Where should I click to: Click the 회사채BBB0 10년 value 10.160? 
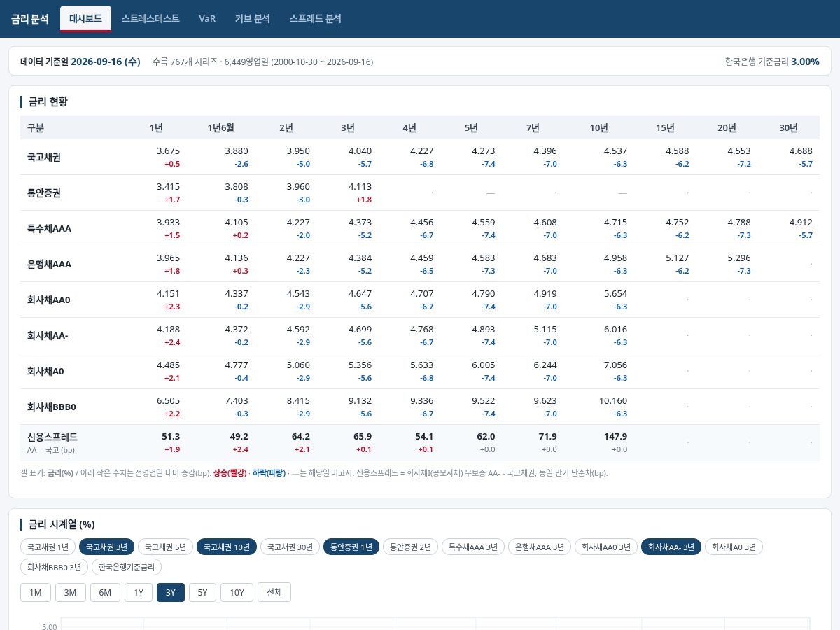pyautogui.click(x=613, y=401)
